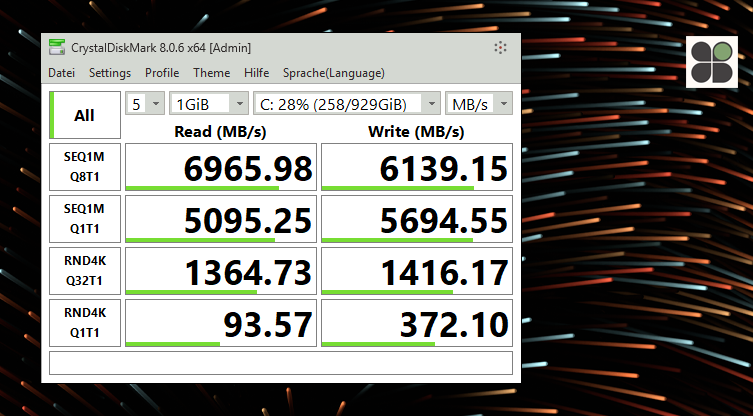Click the Write (MB/s) column header

[x=416, y=132]
